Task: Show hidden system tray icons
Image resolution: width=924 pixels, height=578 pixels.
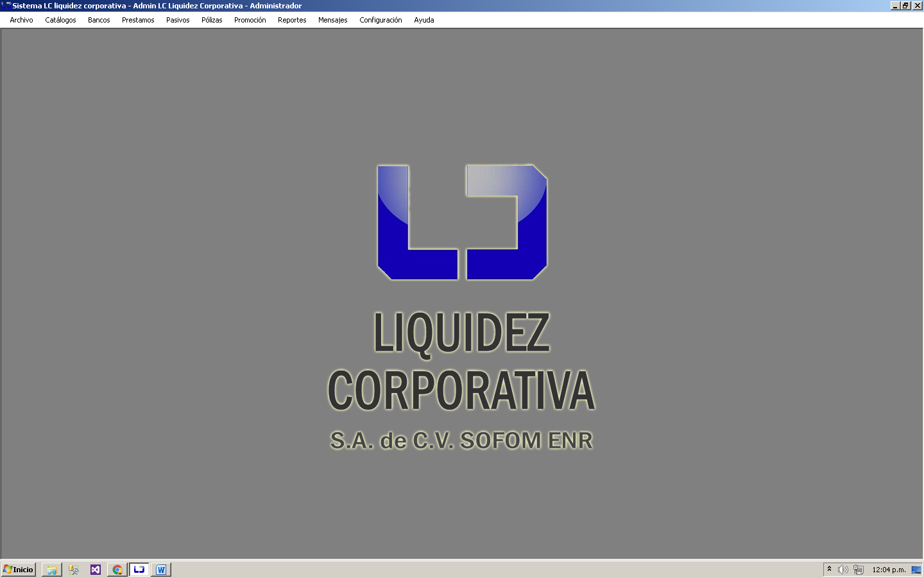Action: point(829,569)
